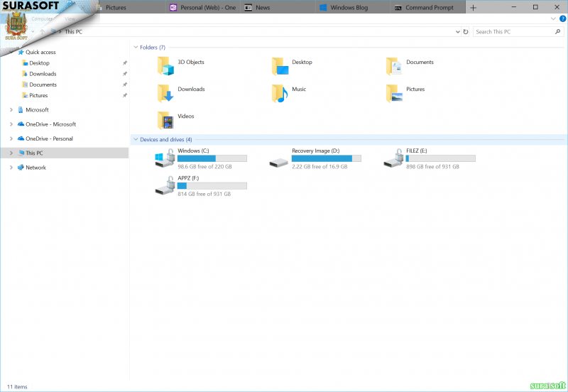This screenshot has height=392, width=568.
Task: Switch to the News tab
Action: pos(279,7)
